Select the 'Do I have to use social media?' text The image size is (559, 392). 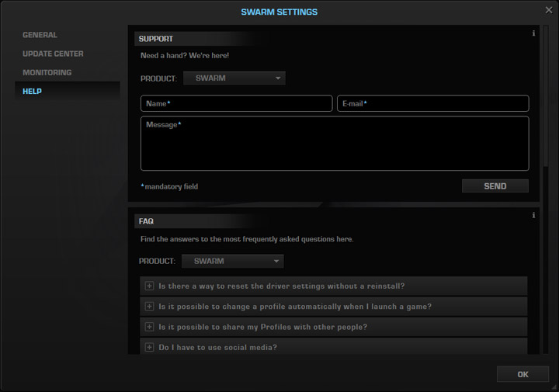tap(218, 348)
